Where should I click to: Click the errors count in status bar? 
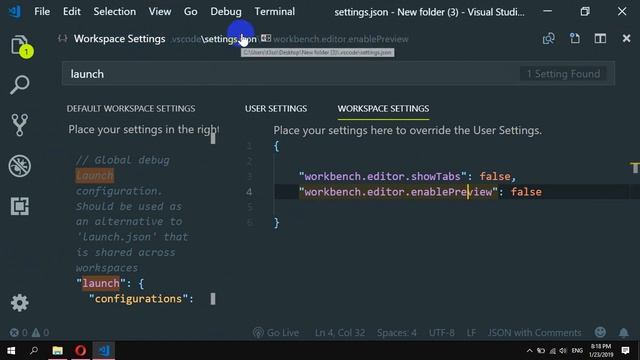(x=18, y=333)
